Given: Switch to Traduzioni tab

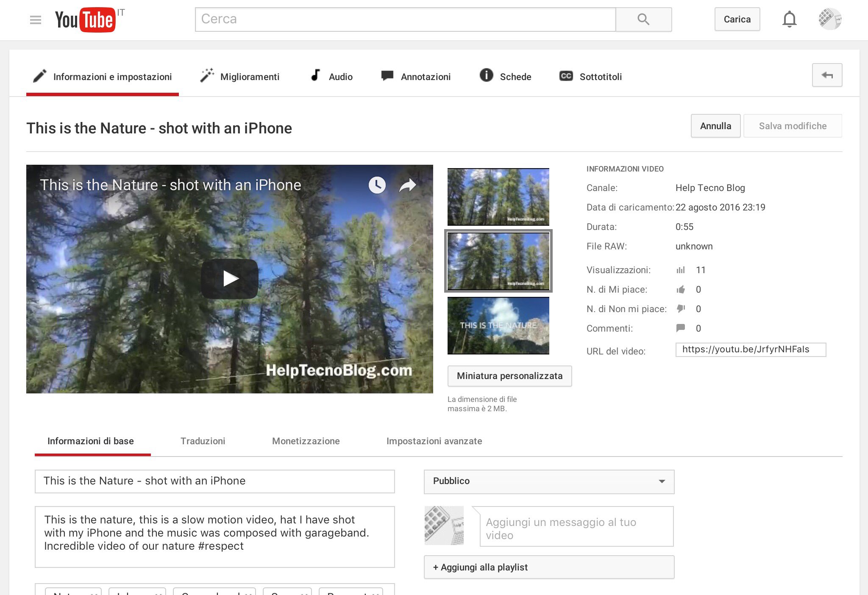Looking at the screenshot, I should (203, 441).
